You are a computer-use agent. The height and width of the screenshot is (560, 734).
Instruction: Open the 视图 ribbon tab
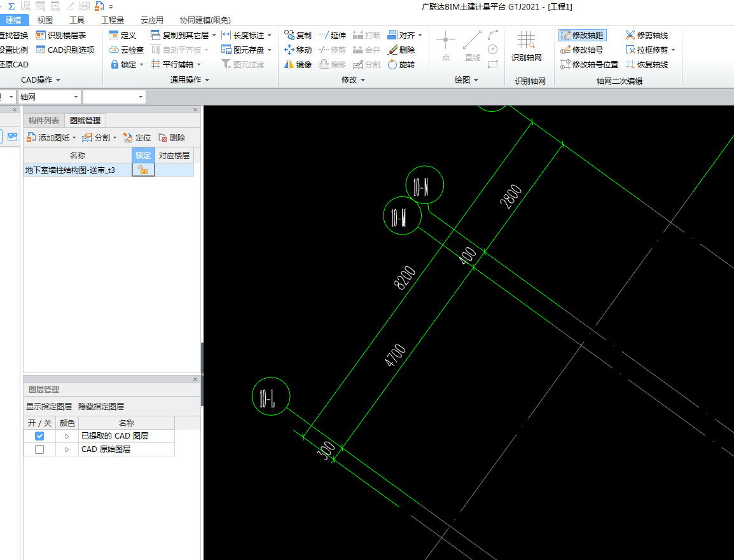coord(45,20)
